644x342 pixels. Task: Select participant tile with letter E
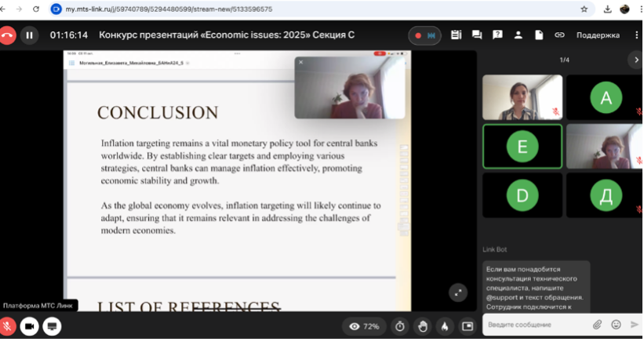click(x=522, y=147)
